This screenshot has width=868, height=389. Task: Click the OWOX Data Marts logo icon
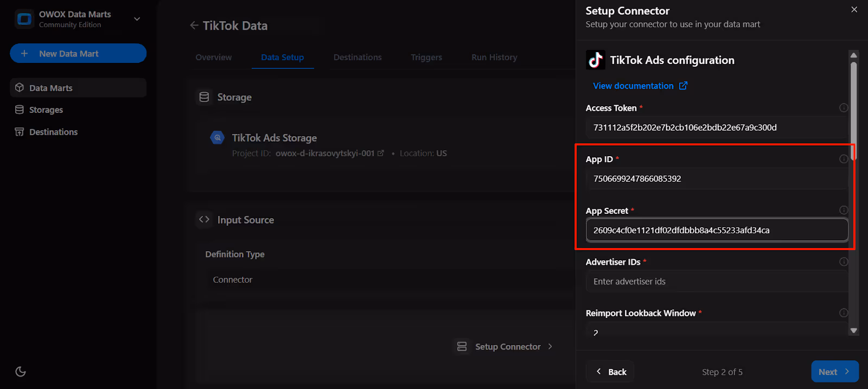(x=24, y=19)
